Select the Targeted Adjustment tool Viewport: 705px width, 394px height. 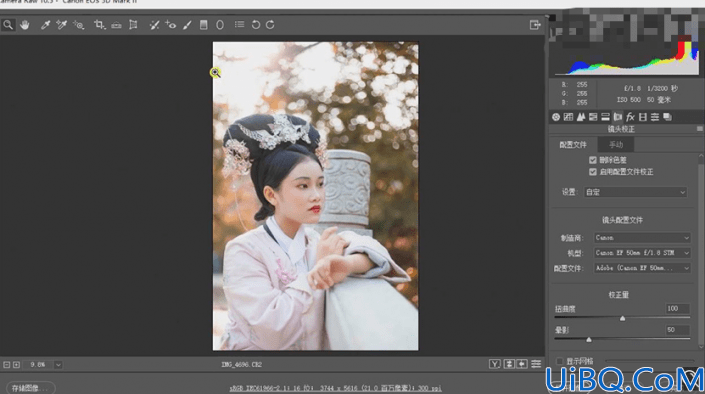click(79, 25)
